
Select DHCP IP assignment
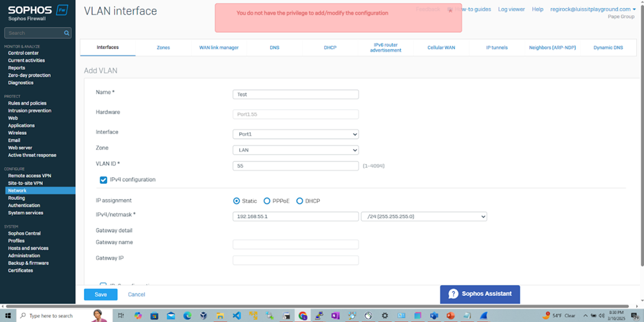pyautogui.click(x=299, y=201)
